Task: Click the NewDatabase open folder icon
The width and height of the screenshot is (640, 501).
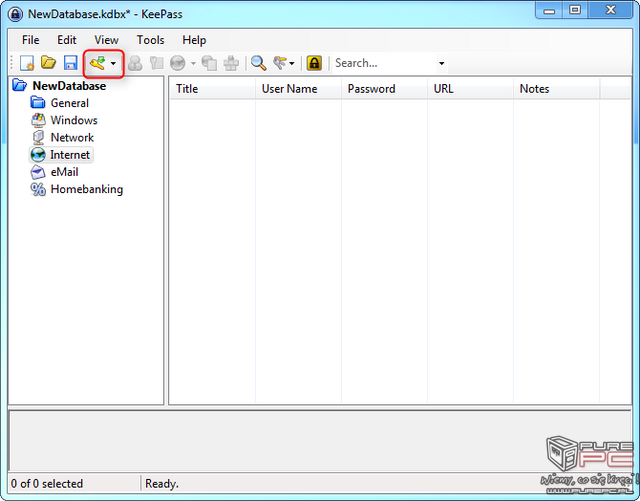Action: [x=20, y=85]
